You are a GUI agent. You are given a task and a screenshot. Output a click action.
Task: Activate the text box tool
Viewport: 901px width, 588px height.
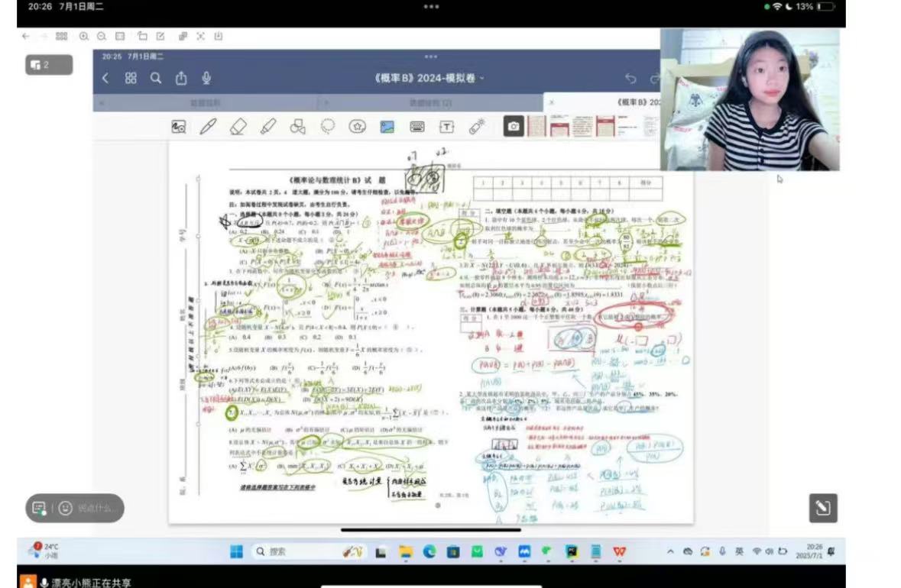point(446,127)
